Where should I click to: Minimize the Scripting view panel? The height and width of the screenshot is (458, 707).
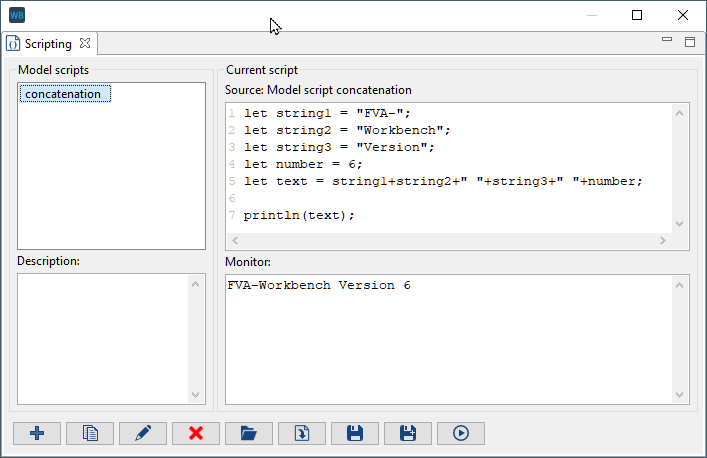click(x=667, y=40)
